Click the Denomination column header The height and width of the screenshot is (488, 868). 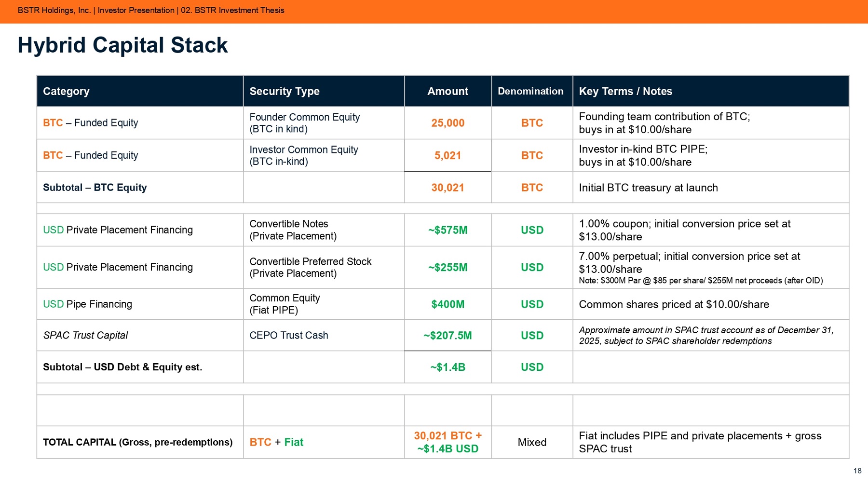click(530, 91)
